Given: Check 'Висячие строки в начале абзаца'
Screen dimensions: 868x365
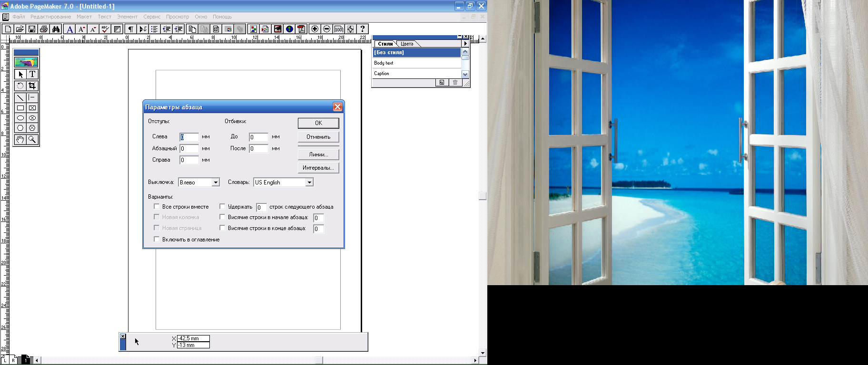Looking at the screenshot, I should (222, 217).
